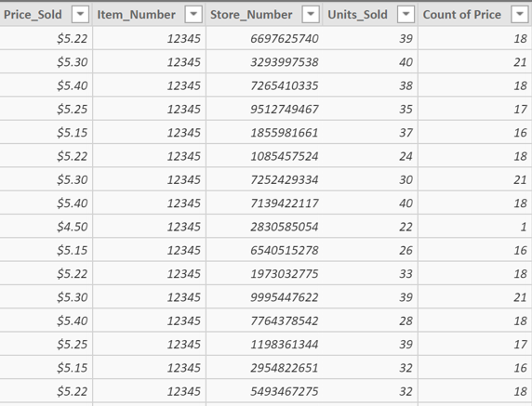The image size is (532, 406).
Task: Click store number cell 6697625740
Action: tap(264, 38)
